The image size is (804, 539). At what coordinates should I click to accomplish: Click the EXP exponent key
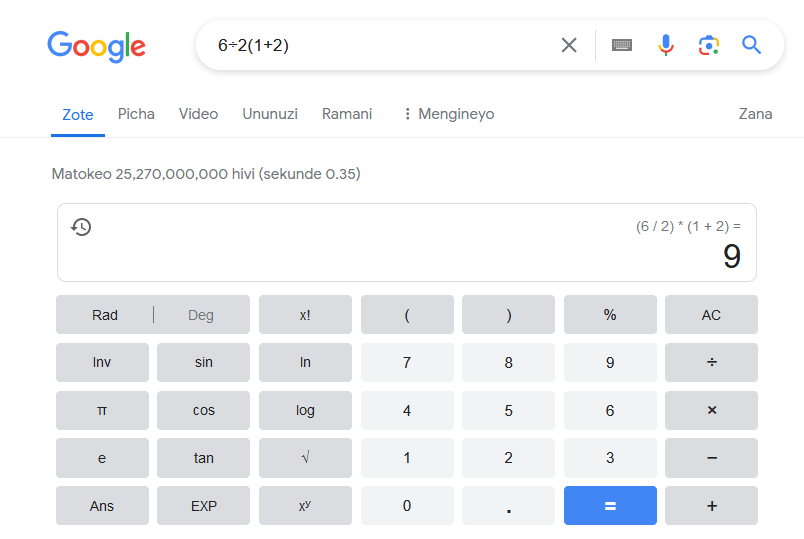(204, 506)
